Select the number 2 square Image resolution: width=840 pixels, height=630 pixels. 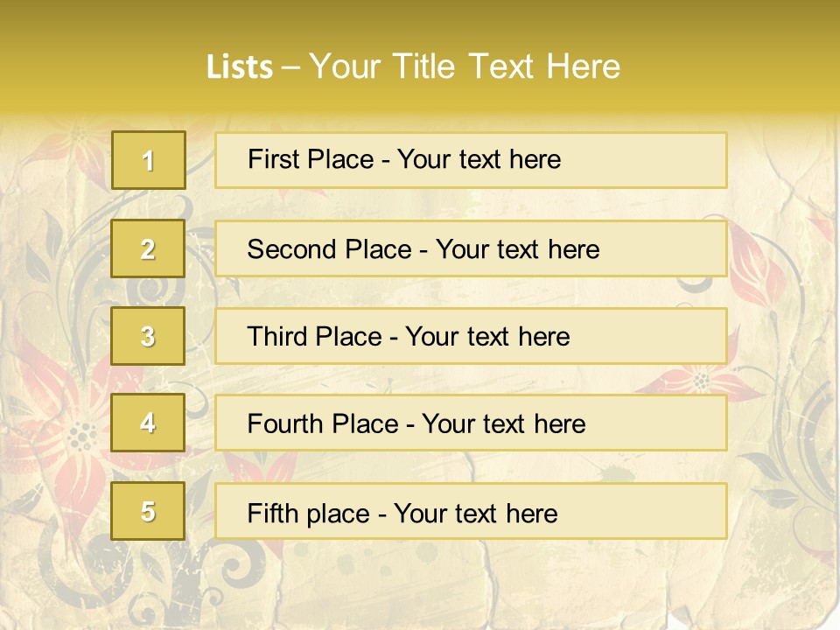148,248
